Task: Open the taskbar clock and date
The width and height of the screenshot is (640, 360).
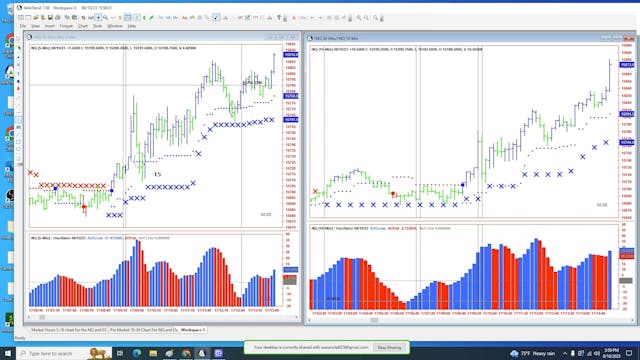Action: click(x=611, y=353)
